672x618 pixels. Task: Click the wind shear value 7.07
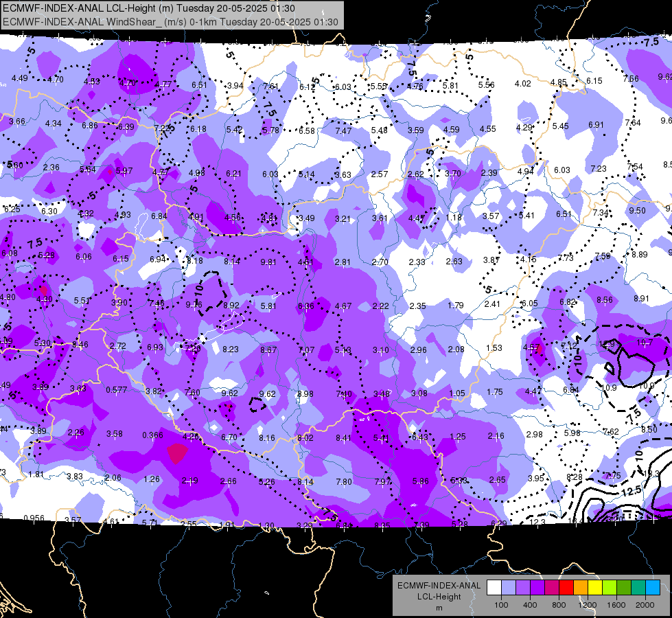point(306,350)
